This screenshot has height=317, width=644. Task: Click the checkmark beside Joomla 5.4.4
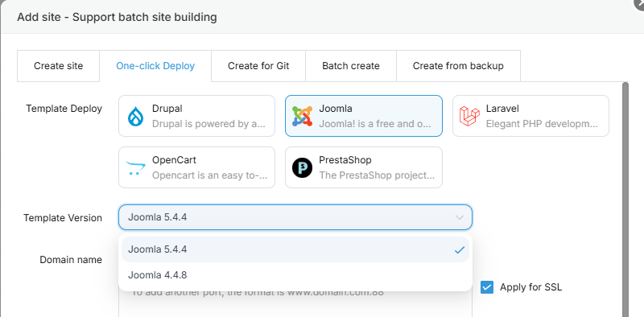pyautogui.click(x=460, y=249)
